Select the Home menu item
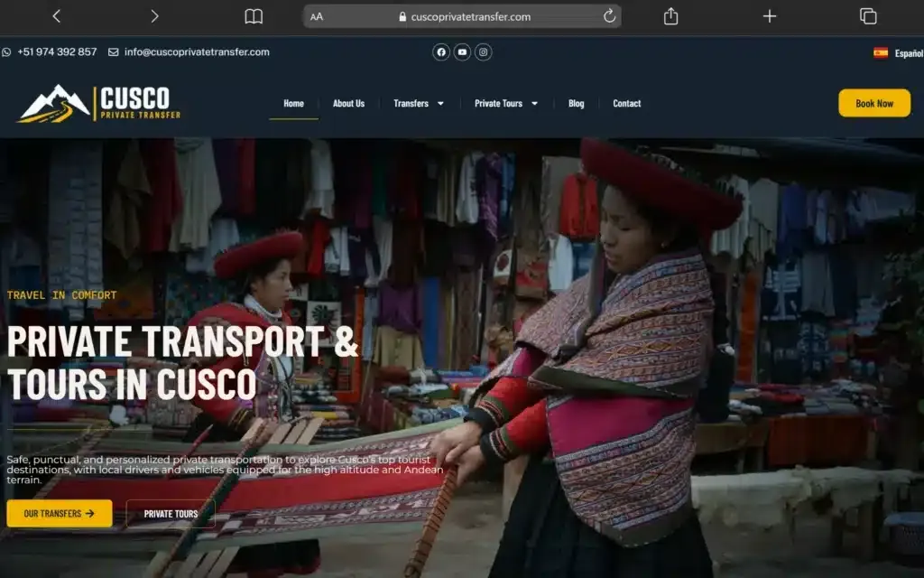The image size is (924, 578). (293, 103)
